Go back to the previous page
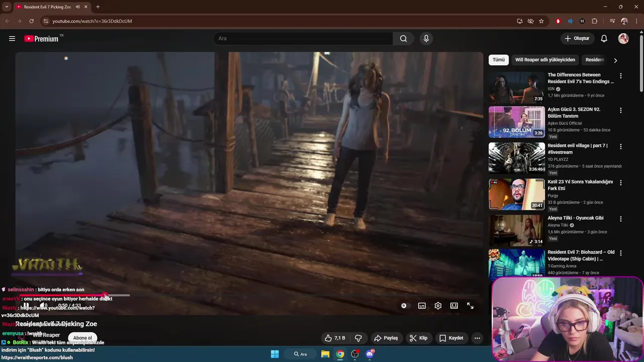Screen dimensions: 644x362 coord(7,21)
